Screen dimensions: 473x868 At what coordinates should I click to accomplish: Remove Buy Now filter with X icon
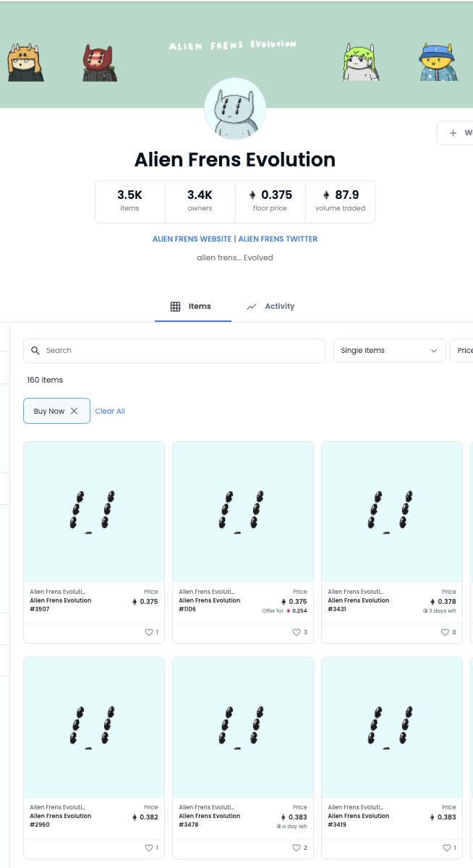tap(74, 411)
